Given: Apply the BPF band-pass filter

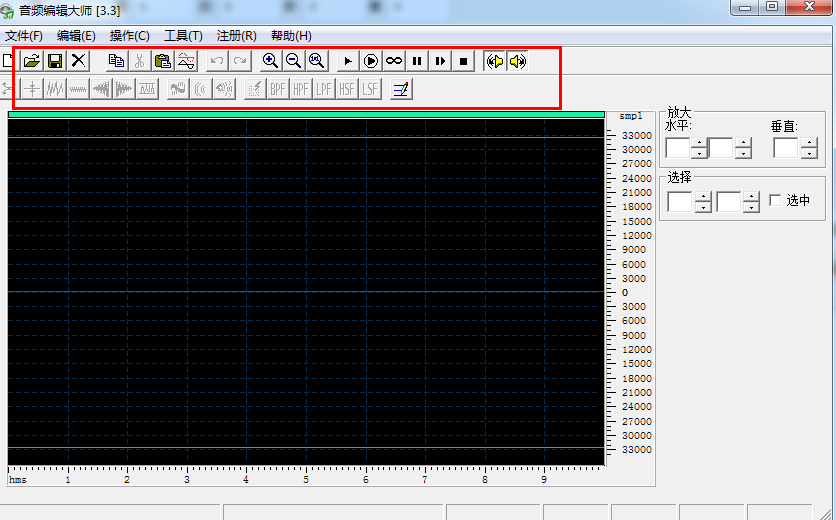Looking at the screenshot, I should [278, 89].
